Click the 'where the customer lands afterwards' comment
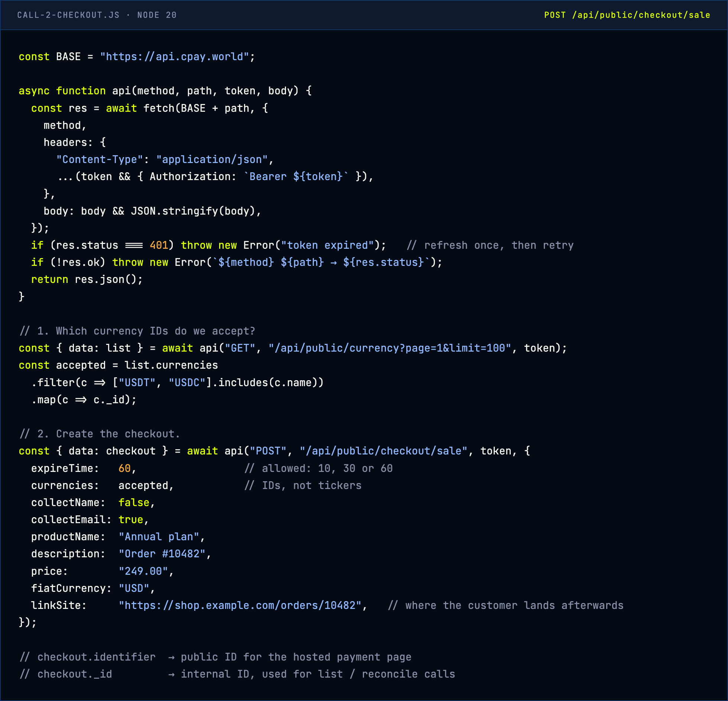This screenshot has width=728, height=701. click(506, 605)
